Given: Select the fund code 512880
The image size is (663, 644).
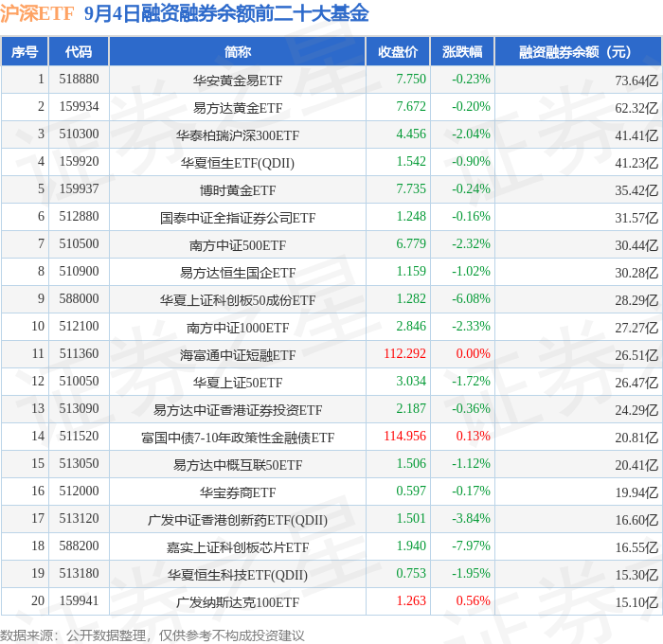Looking at the screenshot, I should click(79, 217).
